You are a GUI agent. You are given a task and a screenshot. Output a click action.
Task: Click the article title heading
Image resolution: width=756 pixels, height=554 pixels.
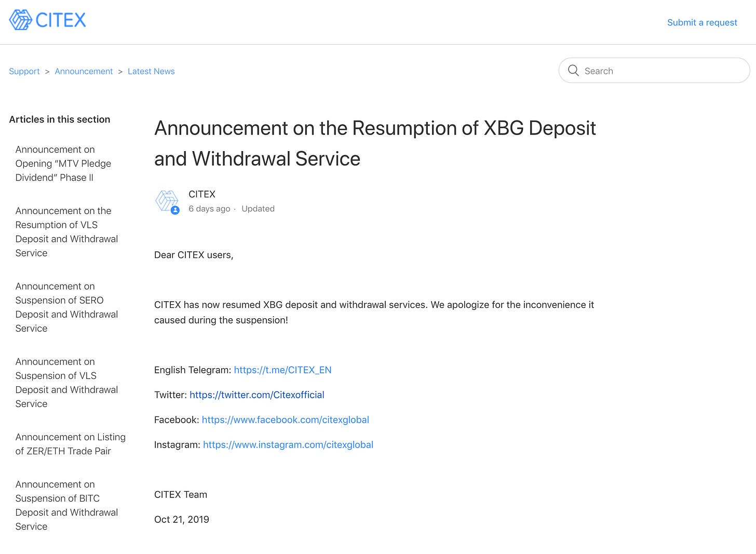pos(375,143)
